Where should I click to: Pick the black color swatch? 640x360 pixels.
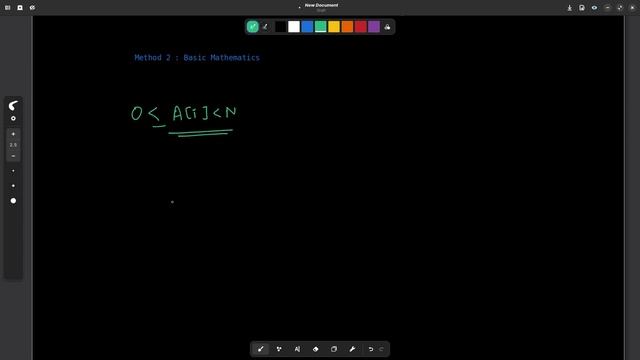[280, 27]
